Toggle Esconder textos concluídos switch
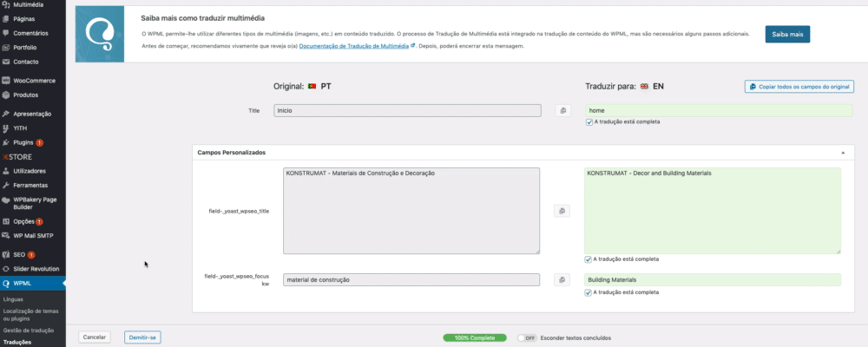Viewport: 868px width, 347px height. [527, 337]
